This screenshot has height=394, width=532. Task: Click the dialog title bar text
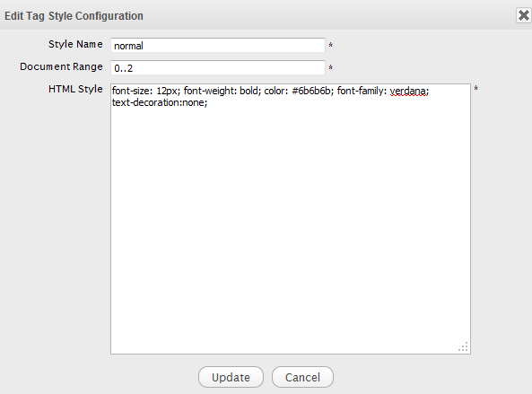74,16
